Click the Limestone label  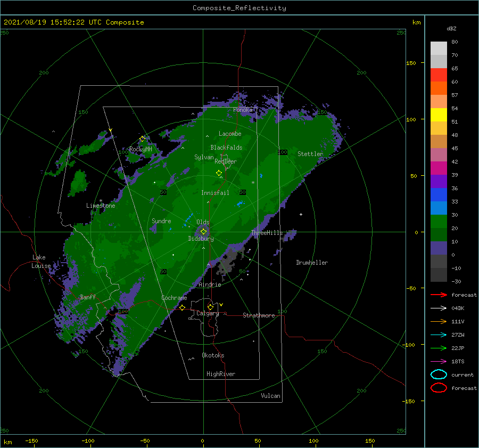tap(101, 206)
